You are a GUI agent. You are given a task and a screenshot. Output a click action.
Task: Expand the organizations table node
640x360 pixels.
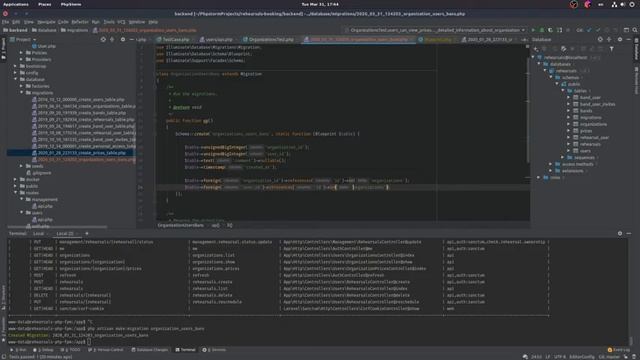pos(568,124)
